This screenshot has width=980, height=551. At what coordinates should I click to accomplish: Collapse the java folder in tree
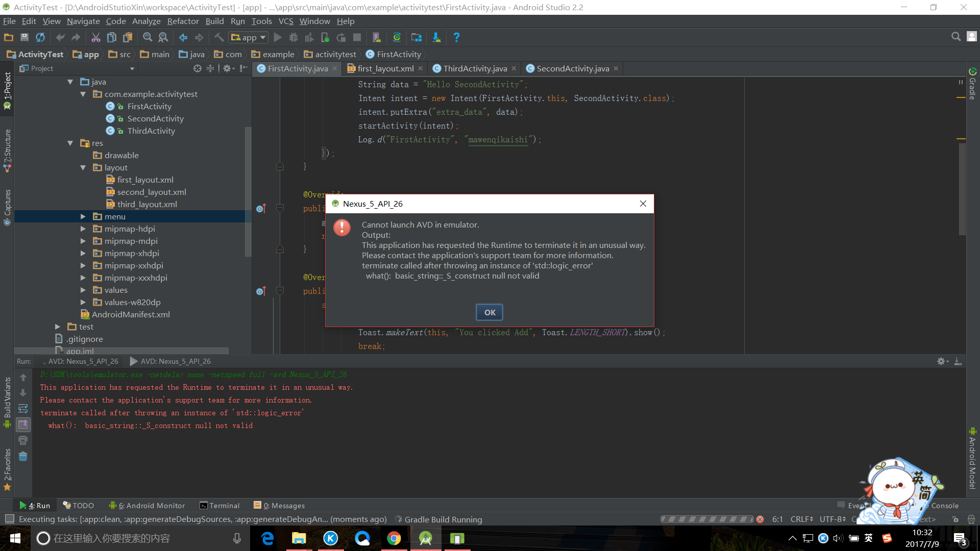click(x=70, y=82)
